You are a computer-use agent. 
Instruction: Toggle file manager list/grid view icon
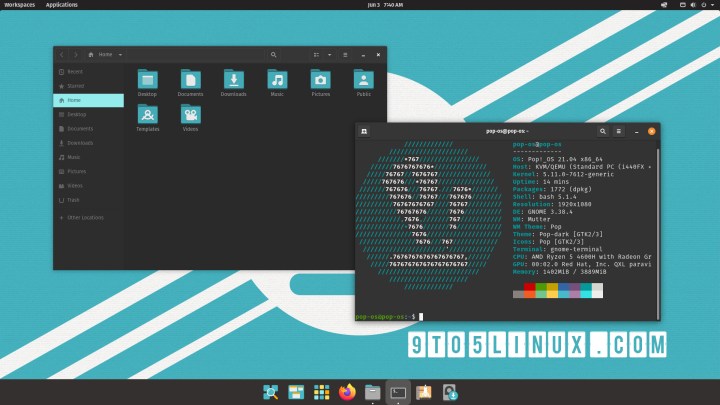pyautogui.click(x=316, y=55)
